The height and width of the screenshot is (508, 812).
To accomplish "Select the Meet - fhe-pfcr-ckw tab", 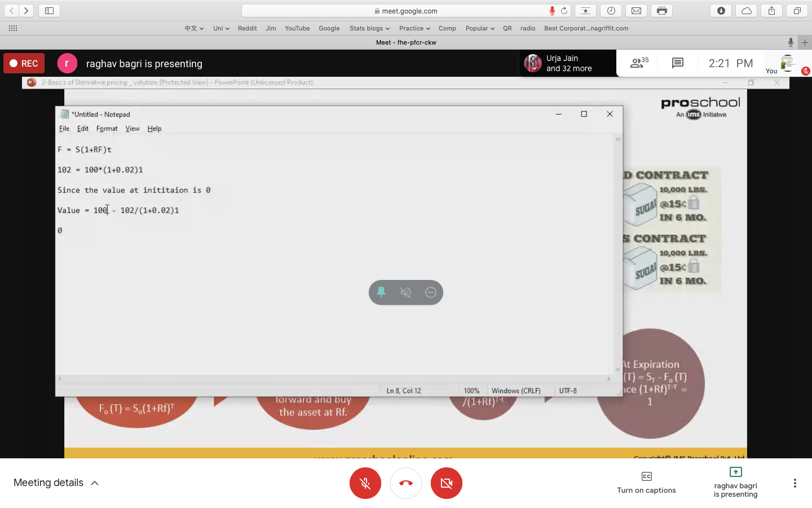I will (406, 42).
